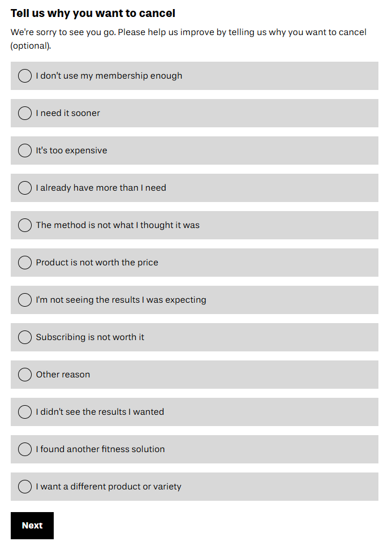
Task: Click the "It's too expensive" label text
Action: (x=71, y=151)
